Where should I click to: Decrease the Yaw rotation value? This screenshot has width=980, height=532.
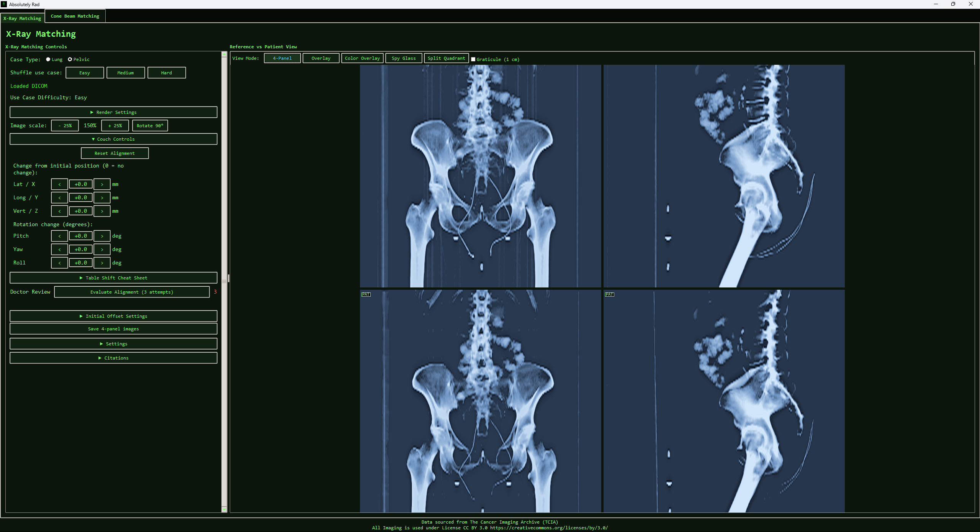coord(59,249)
